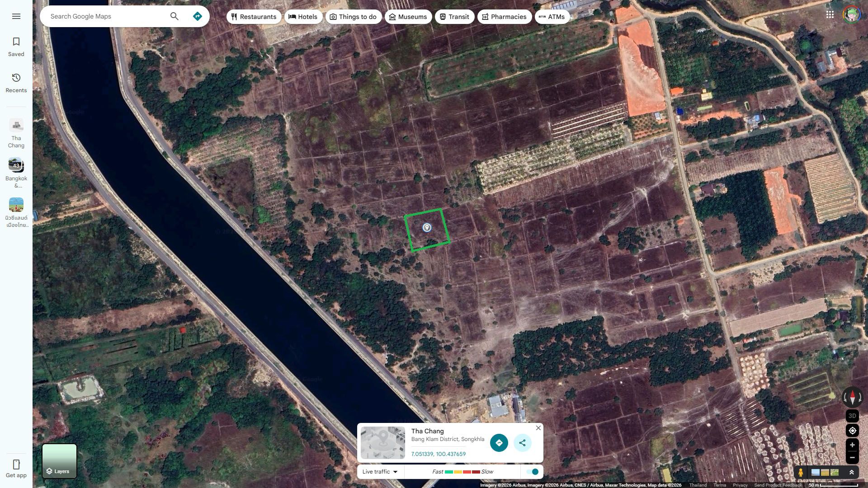Open the Google apps grid
The height and width of the screenshot is (488, 868).
coord(830,14)
